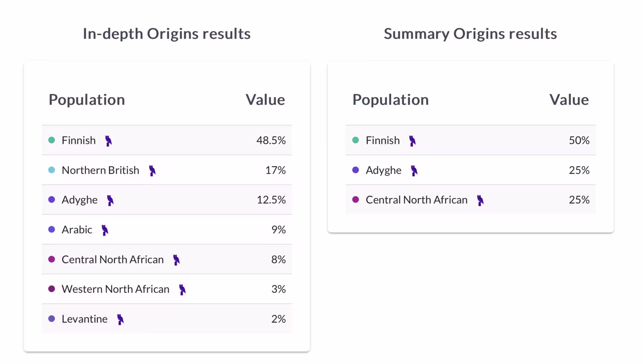Image resolution: width=643 pixels, height=364 pixels.
Task: Click the owl icon next to Finnish in In-depth results
Action: (x=108, y=141)
